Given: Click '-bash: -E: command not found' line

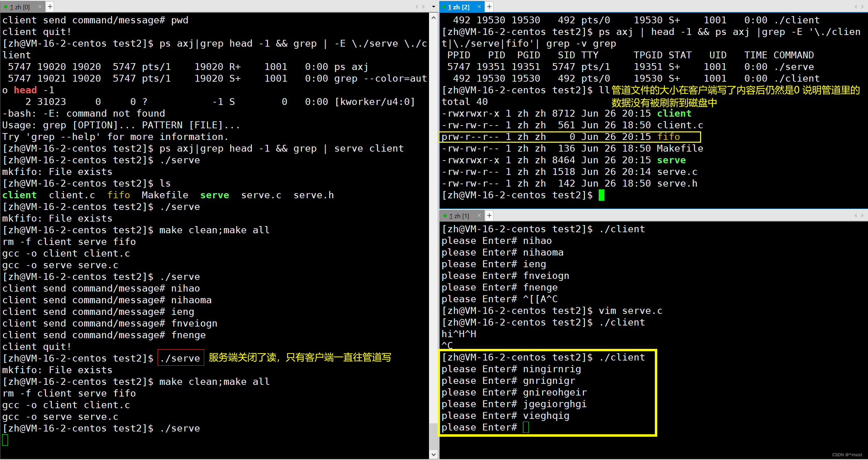Looking at the screenshot, I should (84, 114).
